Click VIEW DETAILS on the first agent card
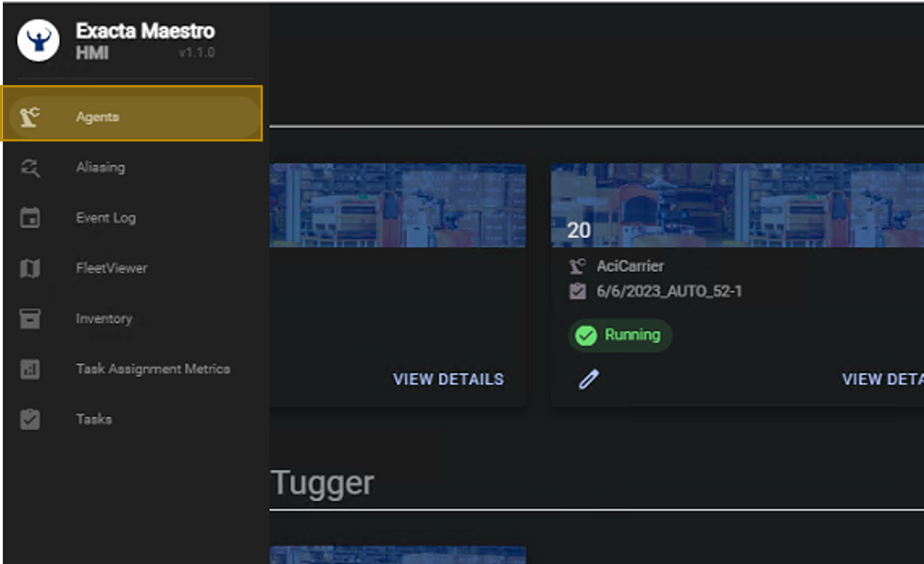This screenshot has width=924, height=564. [448, 379]
